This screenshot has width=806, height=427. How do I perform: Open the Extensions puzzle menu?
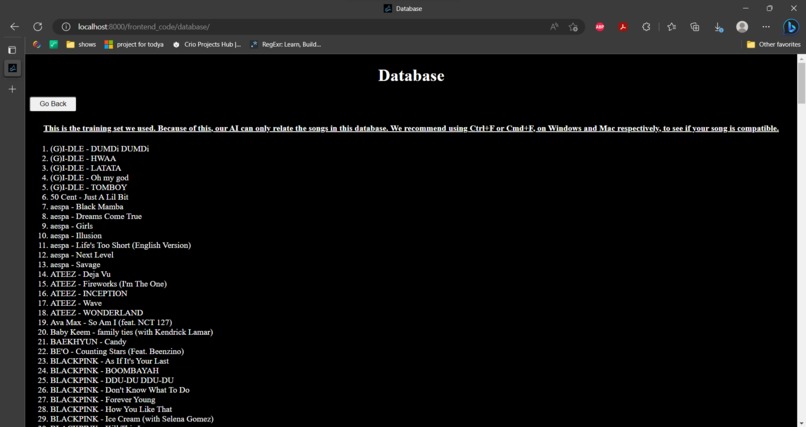coord(646,27)
